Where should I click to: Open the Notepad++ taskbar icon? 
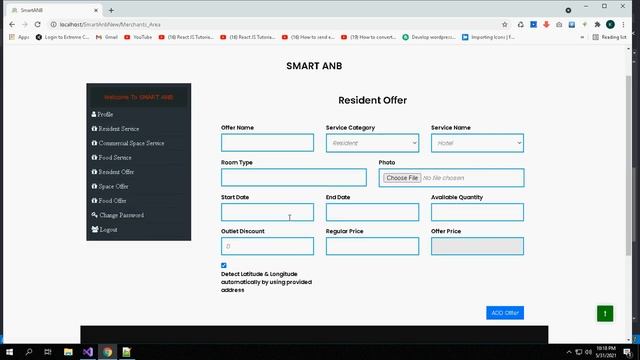pyautogui.click(x=127, y=352)
